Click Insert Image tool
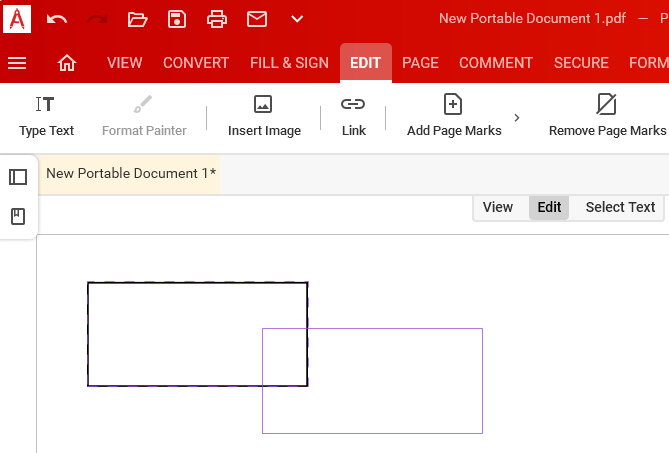Screen dimensions: 669x453 (264, 116)
